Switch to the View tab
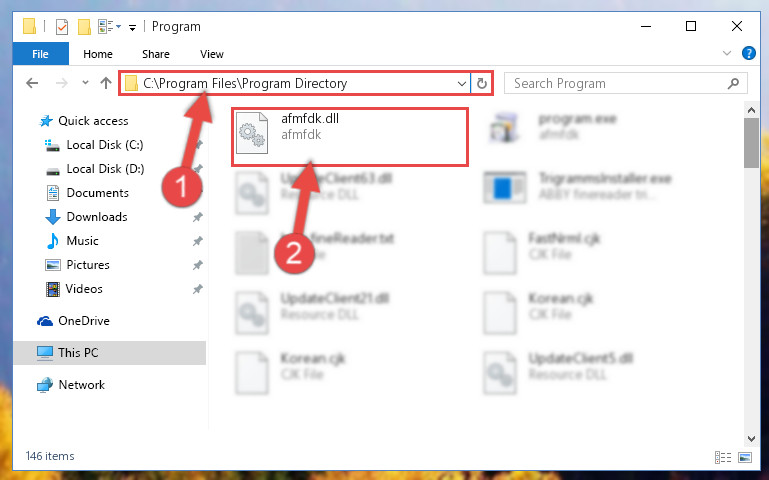Screen dimensions: 769x480 [x=211, y=54]
